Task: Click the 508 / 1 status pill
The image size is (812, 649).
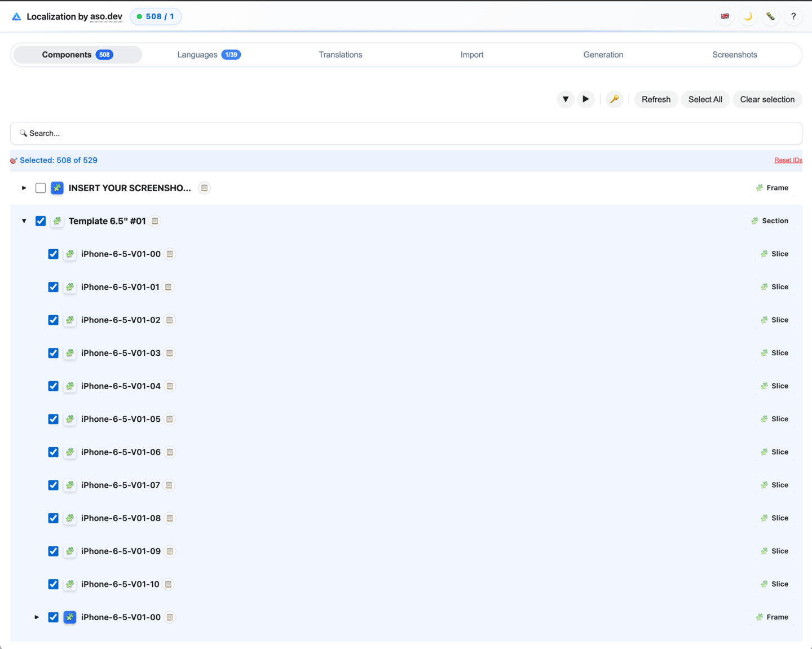Action: click(x=156, y=16)
